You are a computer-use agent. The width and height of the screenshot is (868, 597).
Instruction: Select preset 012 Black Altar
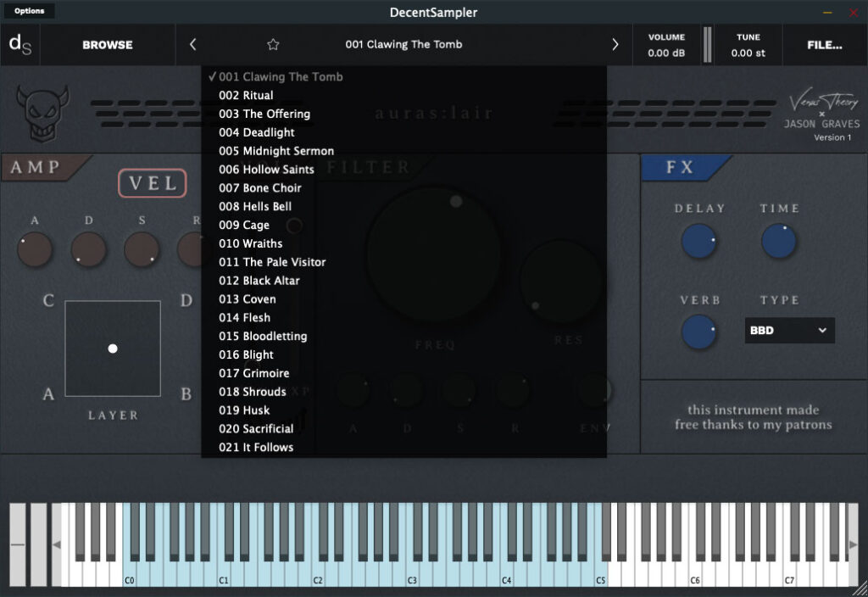pos(404,281)
